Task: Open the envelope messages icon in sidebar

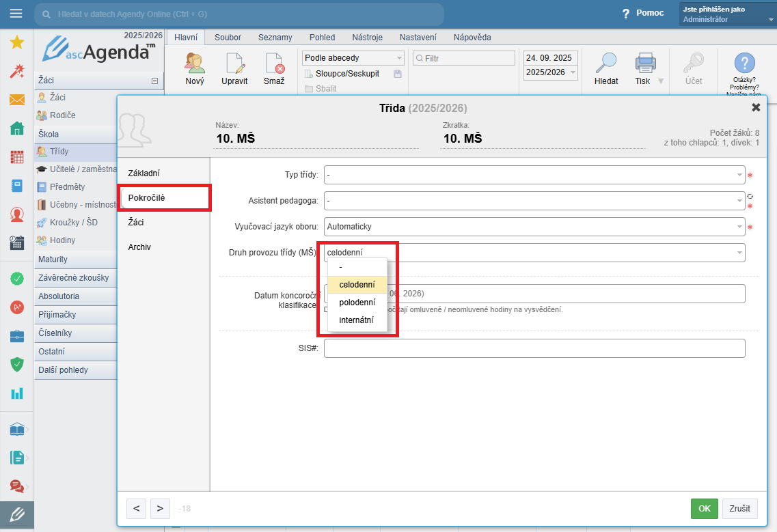Action: tap(17, 100)
